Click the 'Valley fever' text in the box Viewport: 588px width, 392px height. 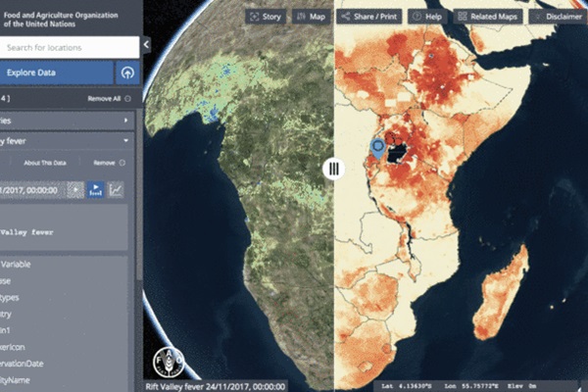(27, 232)
